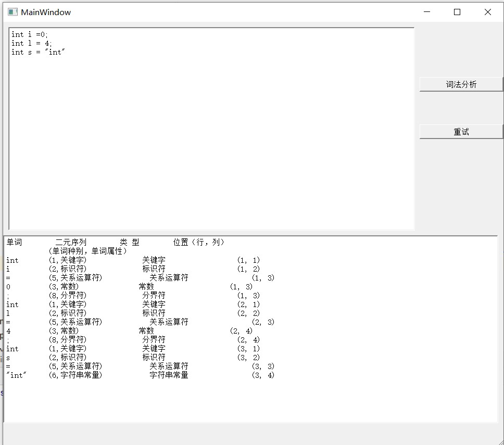Select the "int" 字符串常量 result row

16,375
